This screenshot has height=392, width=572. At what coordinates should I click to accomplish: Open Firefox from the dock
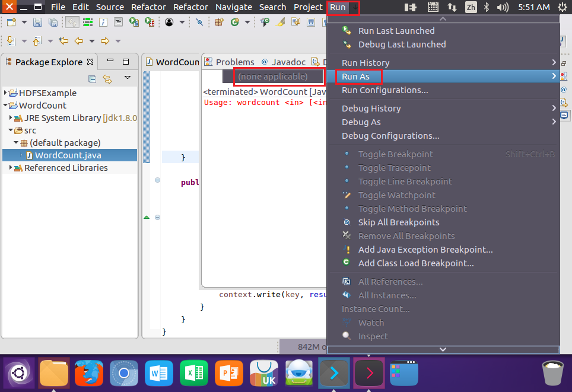coord(88,372)
